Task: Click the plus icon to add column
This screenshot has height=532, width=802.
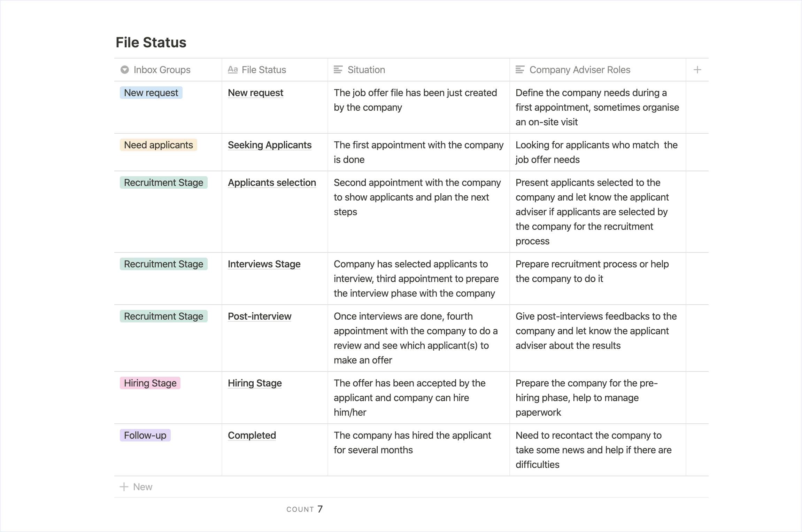Action: pos(697,70)
